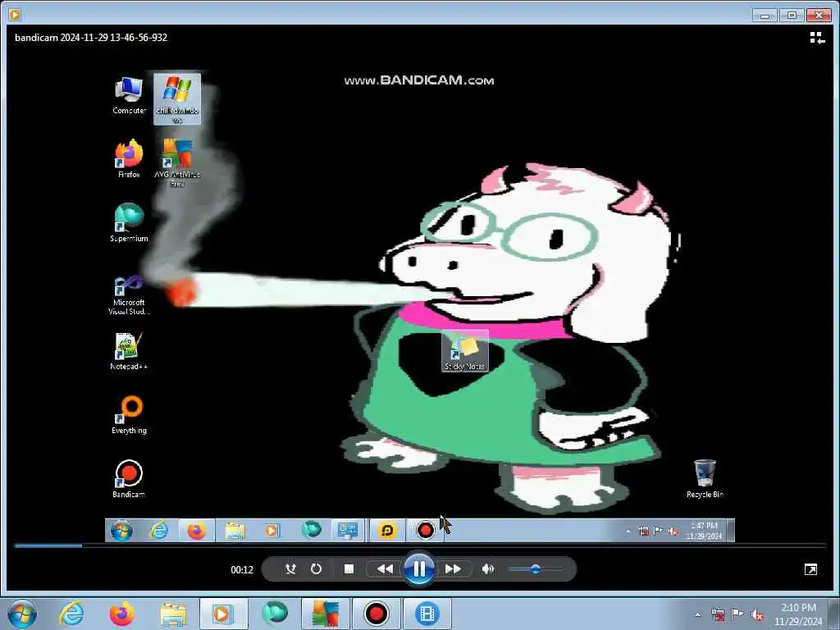Click the seek bar above the playback controls
Image resolution: width=840 pixels, height=630 pixels.
tap(420, 546)
